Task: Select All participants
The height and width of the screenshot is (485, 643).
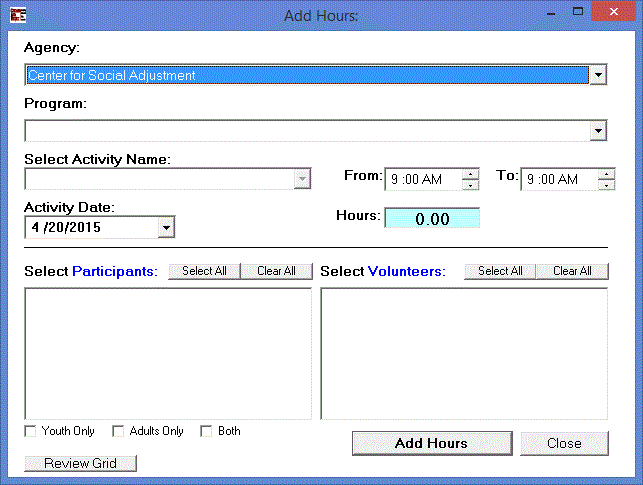Action: 204,271
